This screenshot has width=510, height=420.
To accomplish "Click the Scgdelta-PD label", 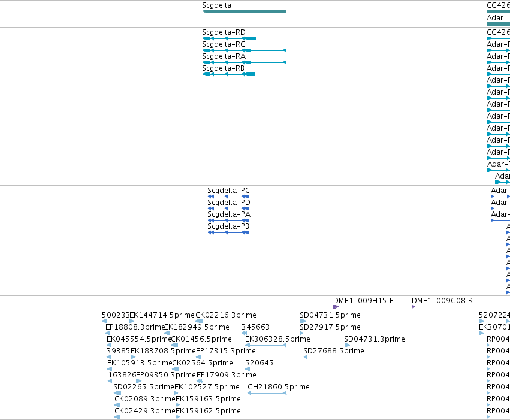I will pos(229,203).
